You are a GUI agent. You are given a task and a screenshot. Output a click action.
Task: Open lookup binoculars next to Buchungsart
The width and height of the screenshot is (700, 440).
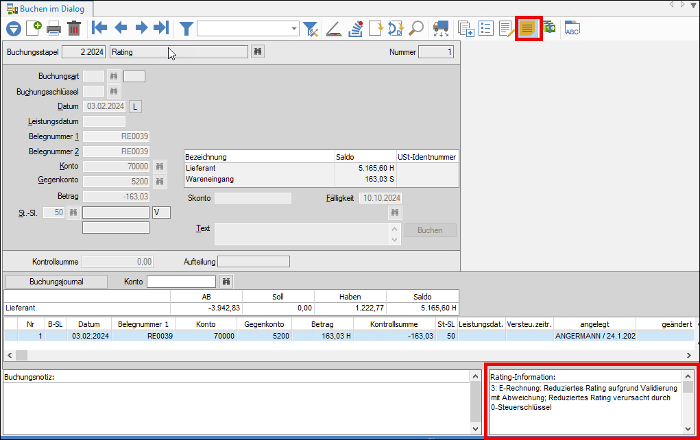pyautogui.click(x=114, y=76)
